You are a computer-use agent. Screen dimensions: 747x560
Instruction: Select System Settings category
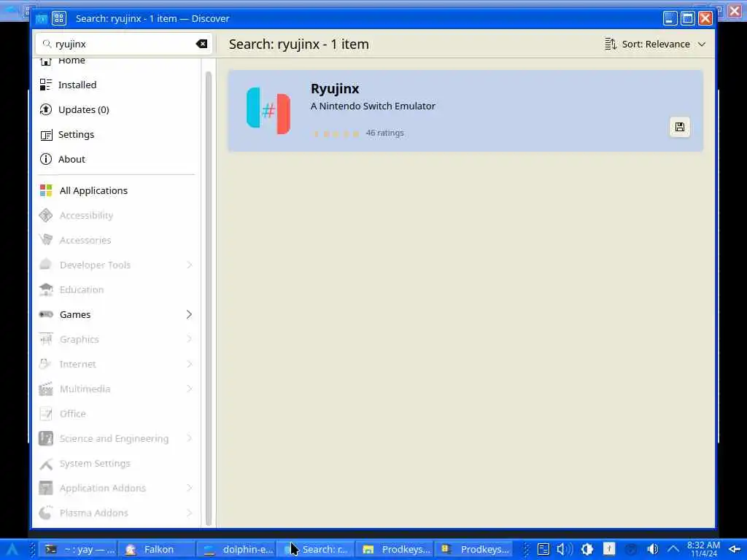tap(116, 463)
